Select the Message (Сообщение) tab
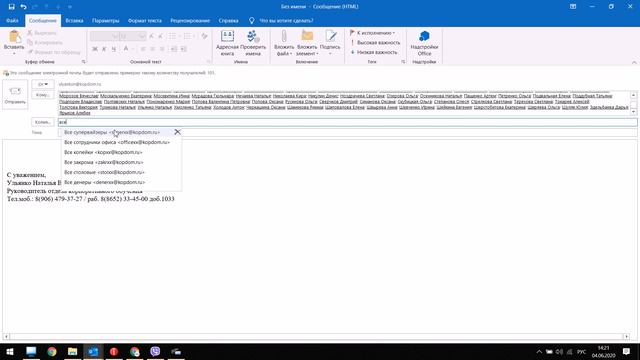 tap(43, 20)
